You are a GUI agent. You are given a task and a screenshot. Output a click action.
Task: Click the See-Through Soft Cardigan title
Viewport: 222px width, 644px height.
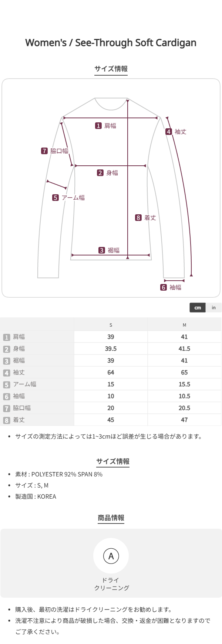tap(111, 43)
